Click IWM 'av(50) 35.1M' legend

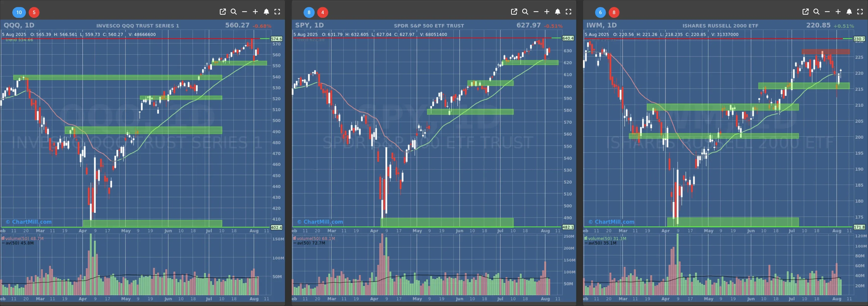(x=600, y=243)
